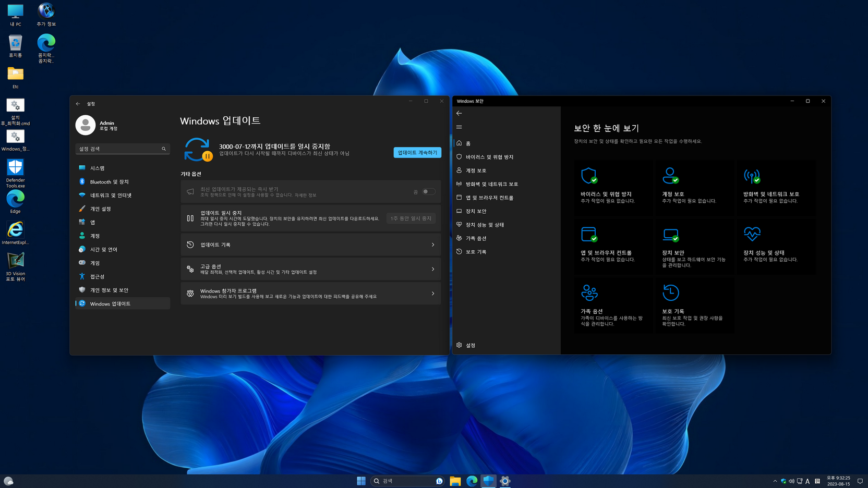Click hamburger menu icon in Windows 보안

(459, 127)
